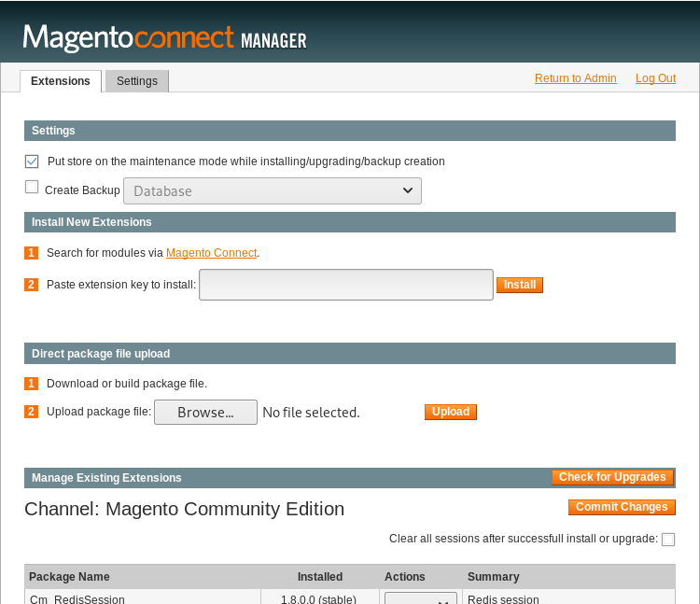Image resolution: width=700 pixels, height=604 pixels.
Task: Click Browse to choose a package file
Action: [x=206, y=412]
